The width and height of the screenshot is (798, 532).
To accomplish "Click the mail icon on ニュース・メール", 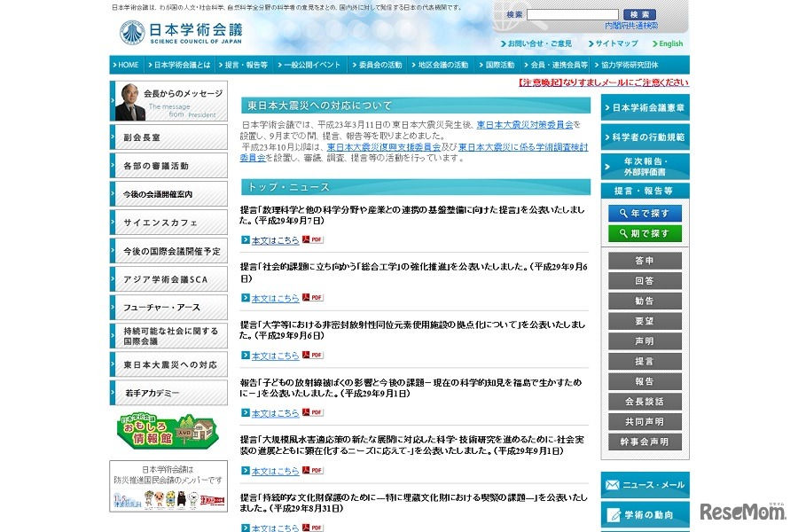I will point(613,484).
